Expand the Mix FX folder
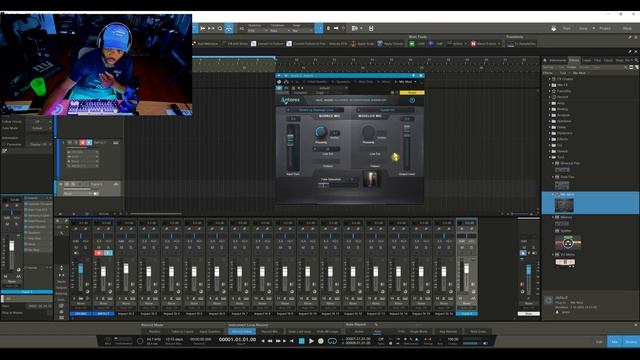 pos(550,85)
